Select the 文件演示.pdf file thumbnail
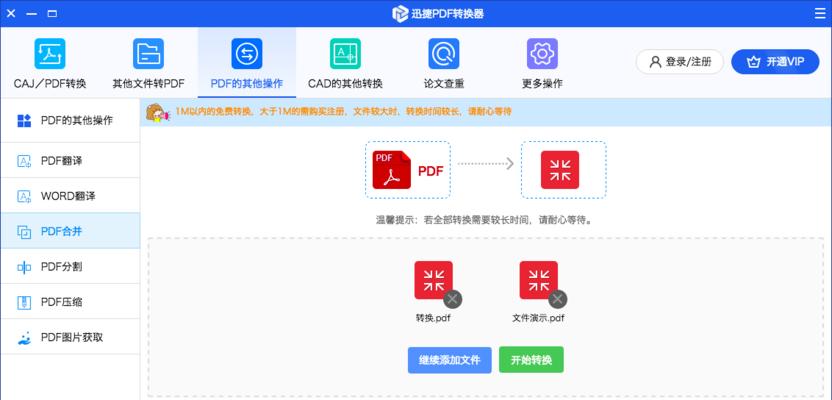Image resolution: width=832 pixels, height=400 pixels. (x=539, y=280)
